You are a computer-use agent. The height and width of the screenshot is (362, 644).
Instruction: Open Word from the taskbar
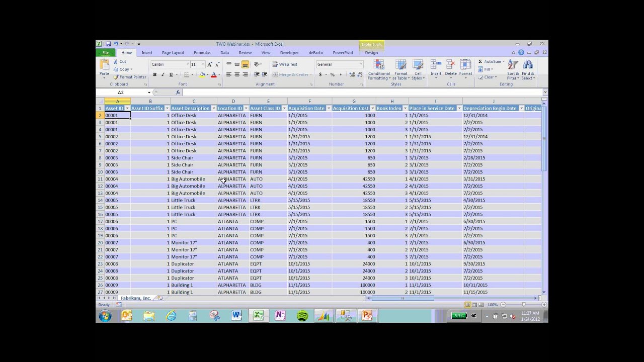pyautogui.click(x=236, y=316)
